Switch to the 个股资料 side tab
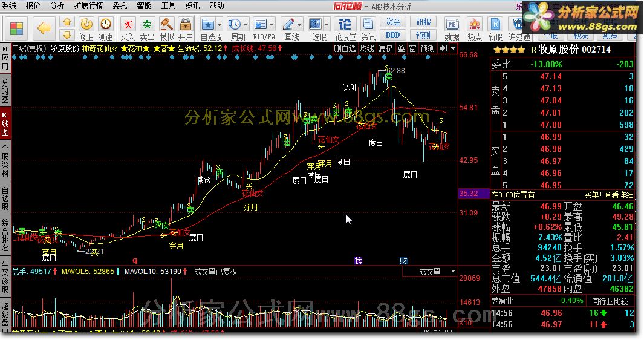 coord(5,160)
